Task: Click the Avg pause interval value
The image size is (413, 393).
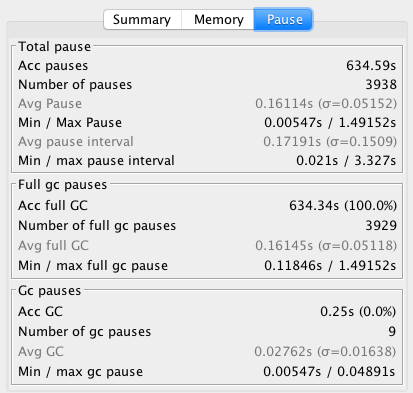Action: pos(330,142)
